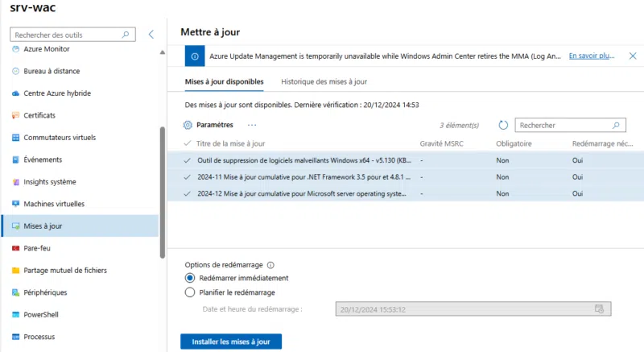Open Bureau à distance tool

(52, 71)
